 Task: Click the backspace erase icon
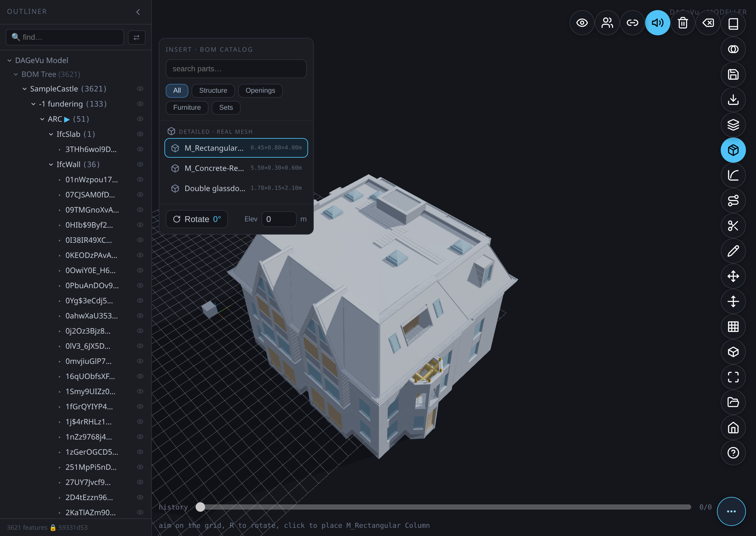pyautogui.click(x=708, y=23)
